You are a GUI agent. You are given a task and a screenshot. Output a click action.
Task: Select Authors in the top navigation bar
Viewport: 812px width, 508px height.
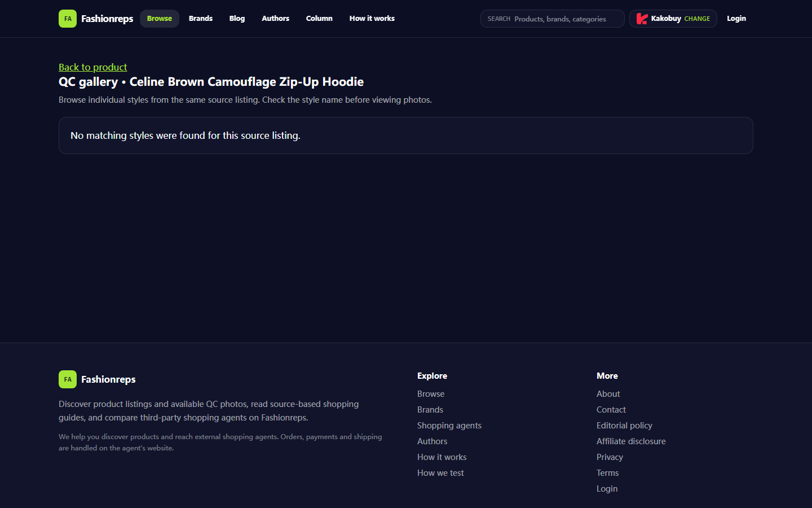point(275,19)
